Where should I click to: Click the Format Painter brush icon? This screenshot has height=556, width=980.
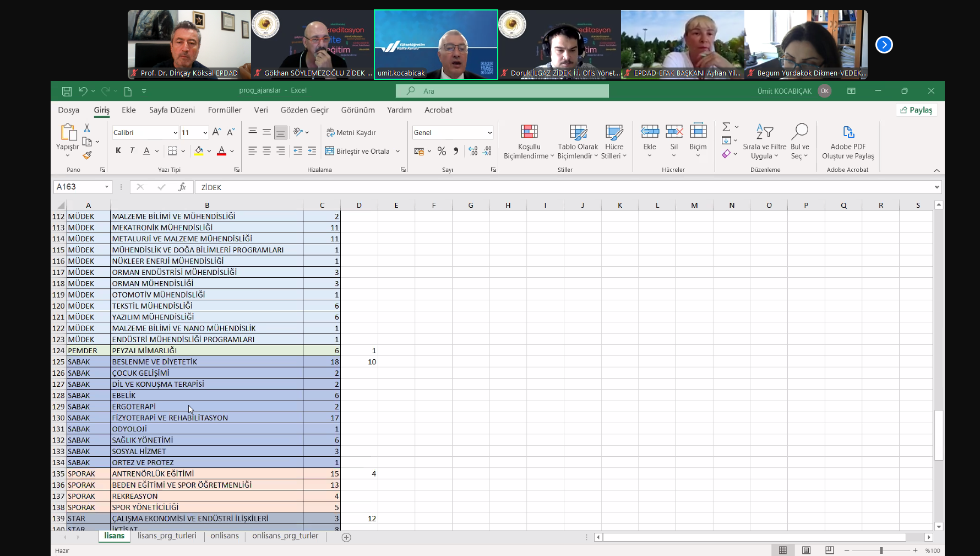pos(87,155)
